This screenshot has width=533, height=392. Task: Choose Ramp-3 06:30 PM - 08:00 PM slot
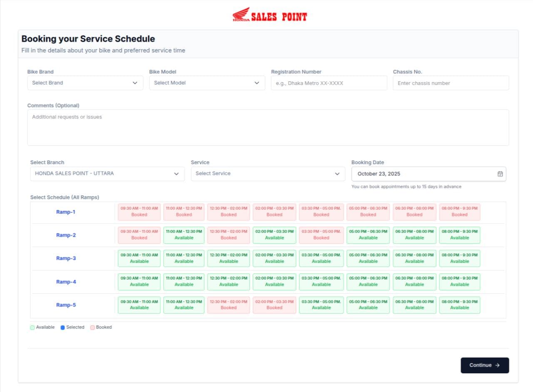(415, 258)
